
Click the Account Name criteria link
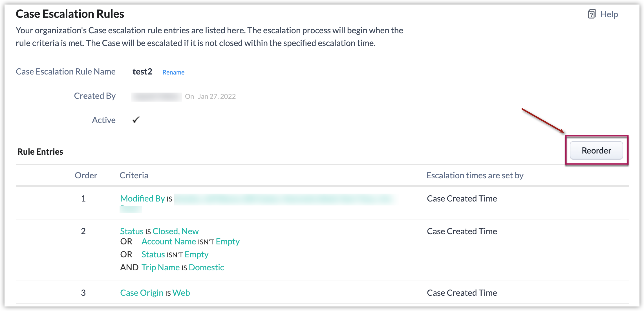click(x=169, y=242)
